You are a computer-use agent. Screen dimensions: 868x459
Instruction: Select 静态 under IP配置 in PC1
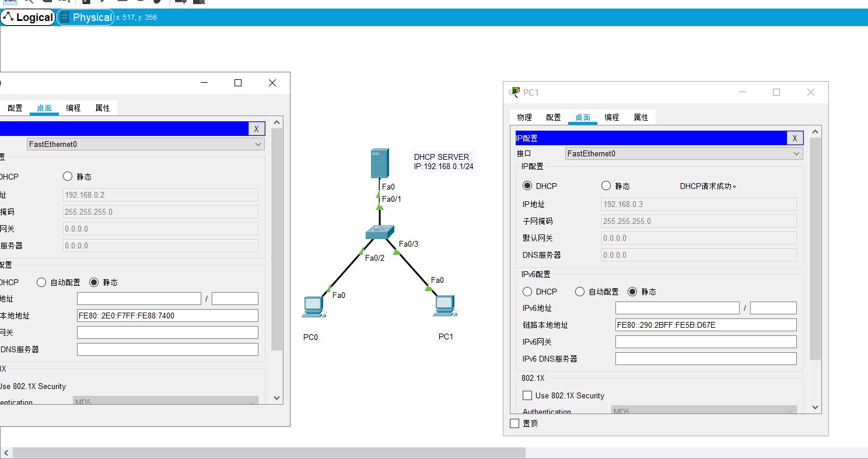click(606, 186)
